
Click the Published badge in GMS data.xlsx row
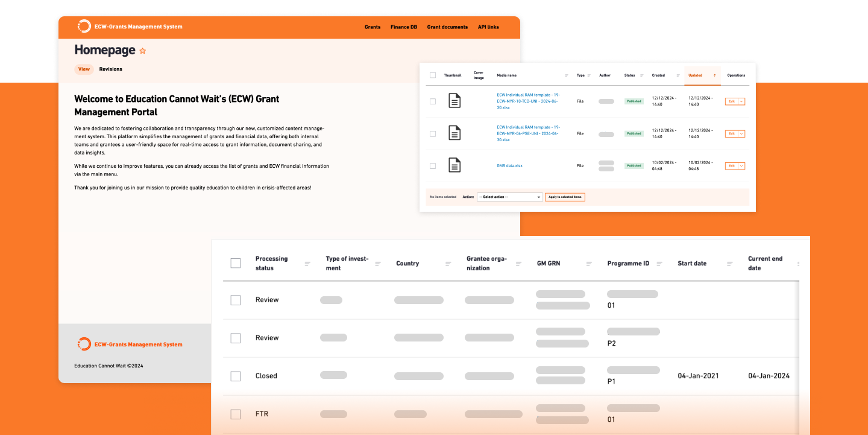(x=634, y=165)
